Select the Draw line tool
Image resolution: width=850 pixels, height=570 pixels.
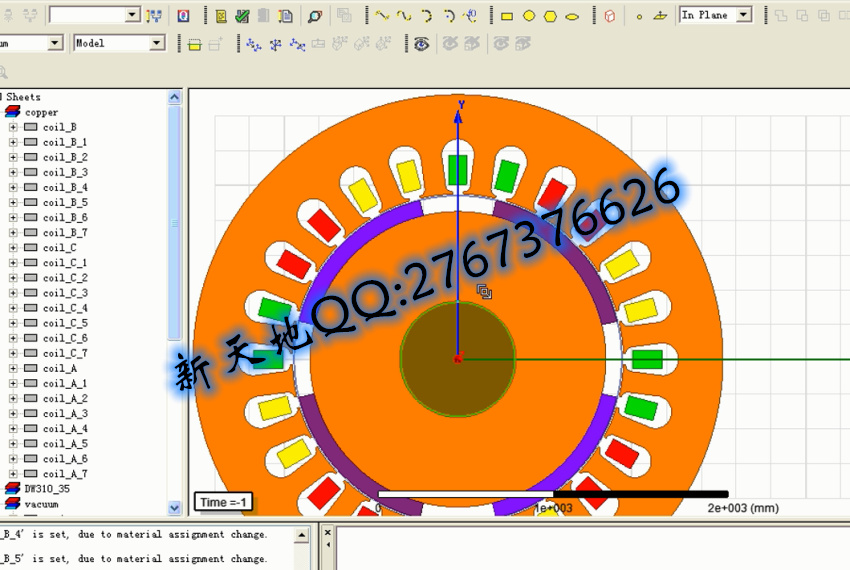(x=381, y=16)
